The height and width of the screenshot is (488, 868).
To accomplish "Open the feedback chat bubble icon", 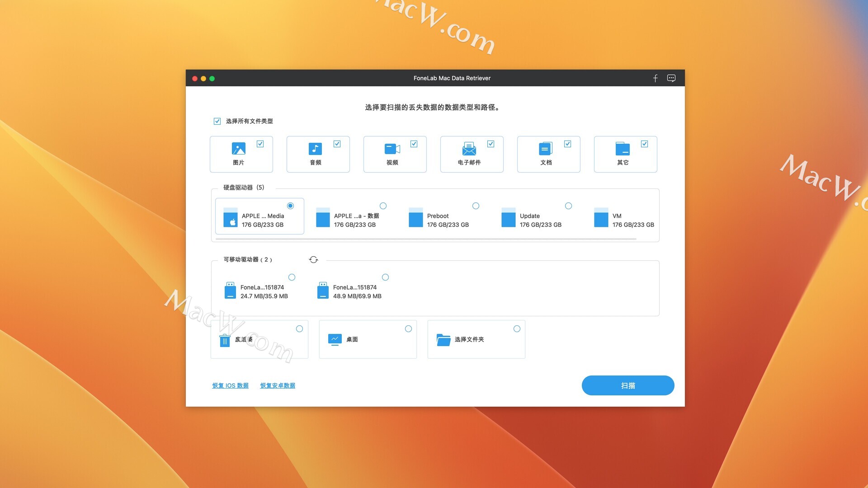I will (x=671, y=78).
